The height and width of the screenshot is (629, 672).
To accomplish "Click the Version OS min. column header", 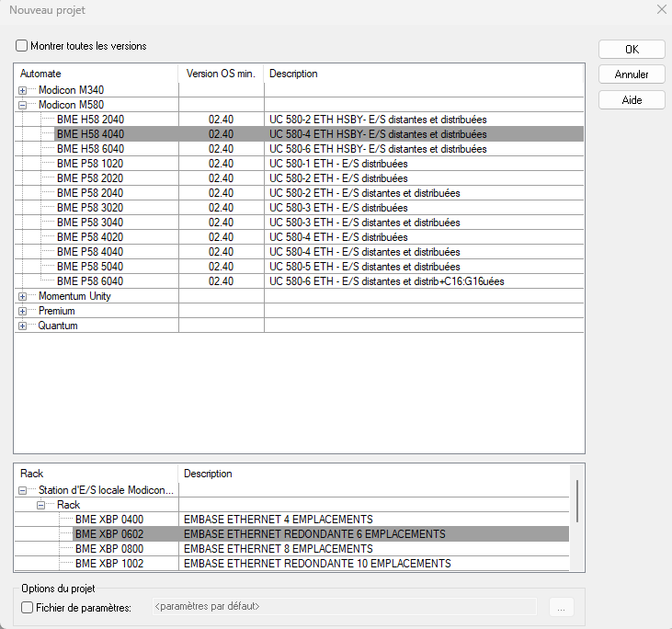I will coord(221,74).
